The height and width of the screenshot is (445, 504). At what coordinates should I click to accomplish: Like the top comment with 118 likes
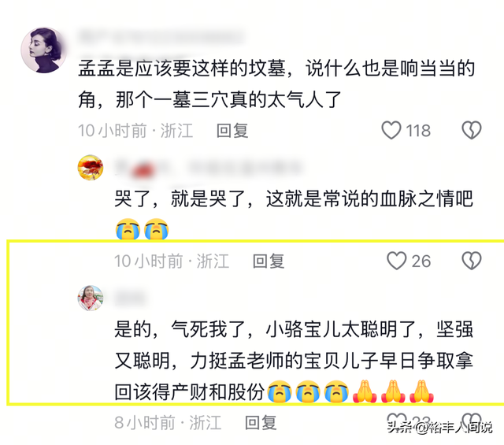click(391, 130)
